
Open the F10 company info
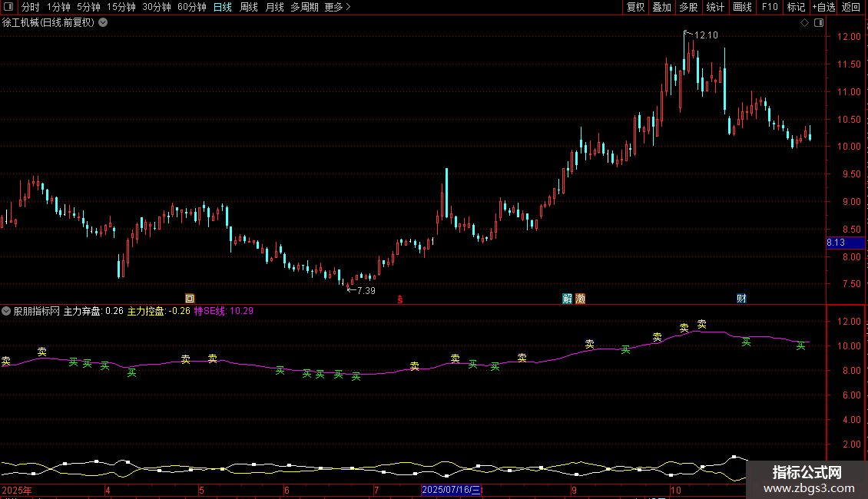coord(770,7)
